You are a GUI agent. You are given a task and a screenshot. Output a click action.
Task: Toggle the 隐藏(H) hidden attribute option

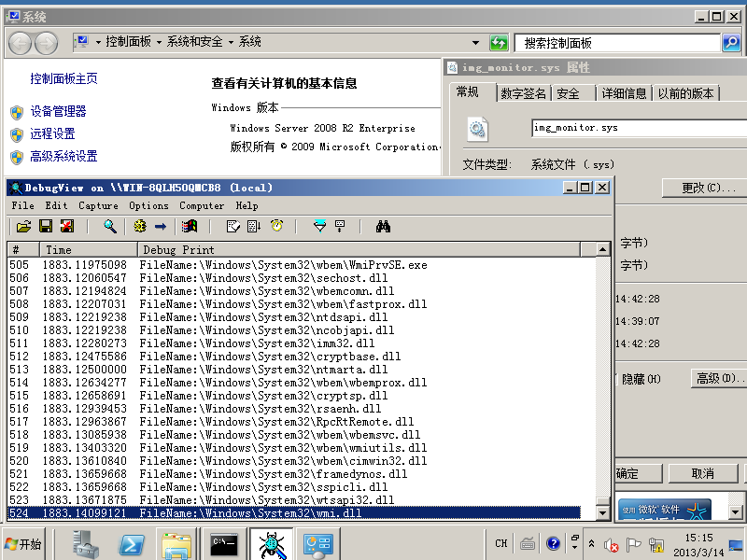pos(641,379)
